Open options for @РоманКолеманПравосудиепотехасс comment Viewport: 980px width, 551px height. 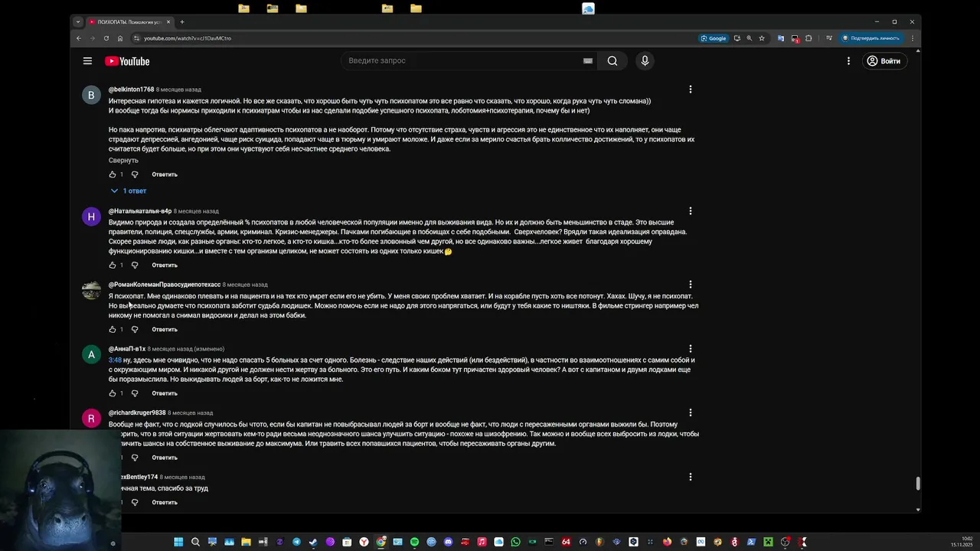690,285
